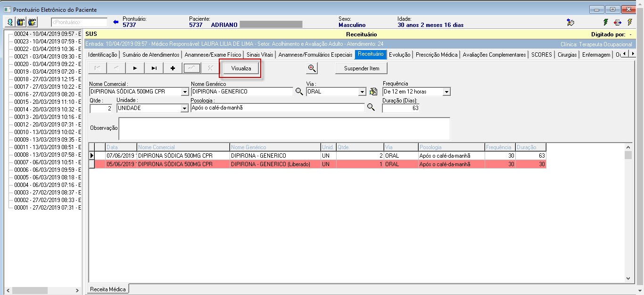Click the Visualiza button
The height and width of the screenshot is (295, 644).
(x=241, y=68)
